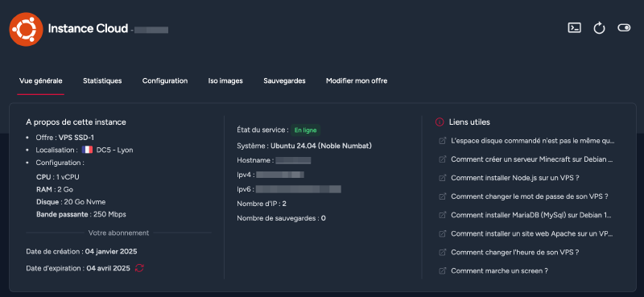Viewport: 644px width, 297px height.
Task: Click external-link icon beside the MariaDB article
Action: point(442,215)
